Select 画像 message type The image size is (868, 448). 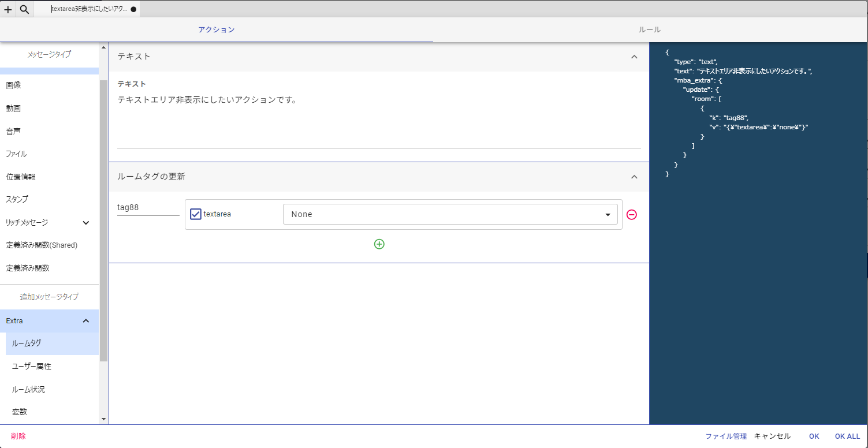pos(49,85)
